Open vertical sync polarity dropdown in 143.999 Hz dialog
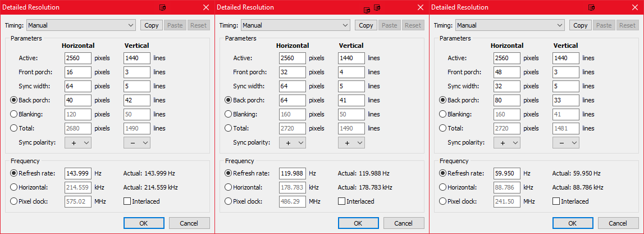 (136, 143)
